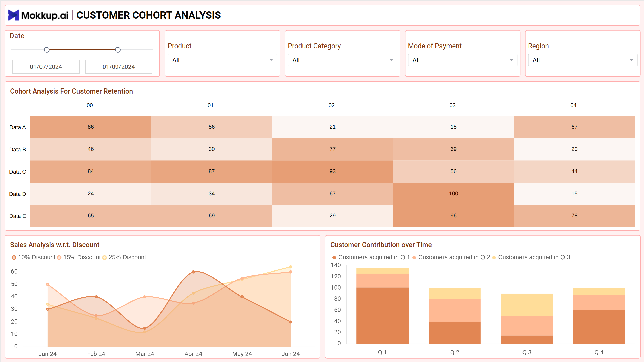This screenshot has width=644, height=362.
Task: Toggle Customers acquired in Q 3 legend
Action: point(531,257)
